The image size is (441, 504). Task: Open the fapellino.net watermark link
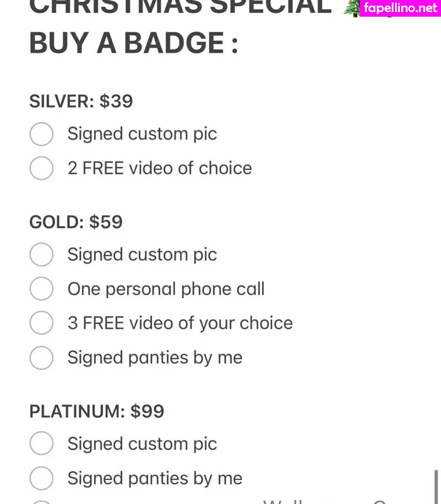click(400, 8)
